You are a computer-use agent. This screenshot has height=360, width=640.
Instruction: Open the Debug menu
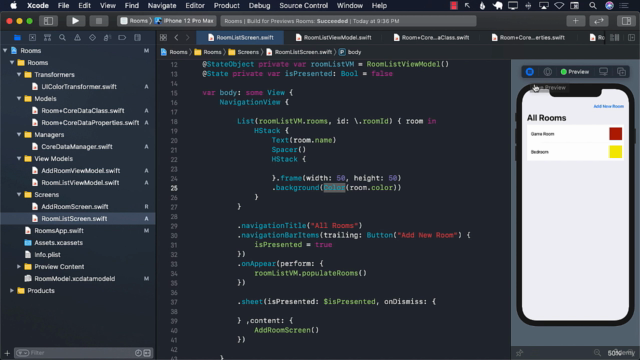(x=259, y=6)
